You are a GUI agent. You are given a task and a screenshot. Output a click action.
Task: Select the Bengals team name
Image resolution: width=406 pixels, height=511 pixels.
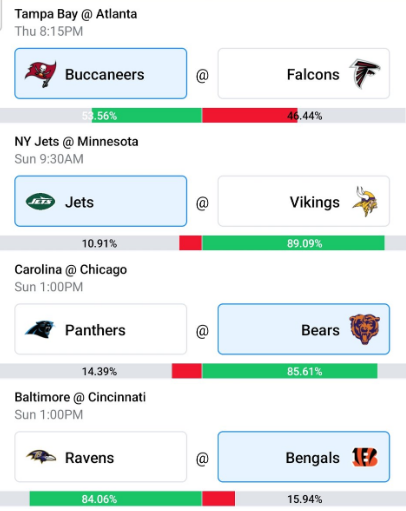312,458
